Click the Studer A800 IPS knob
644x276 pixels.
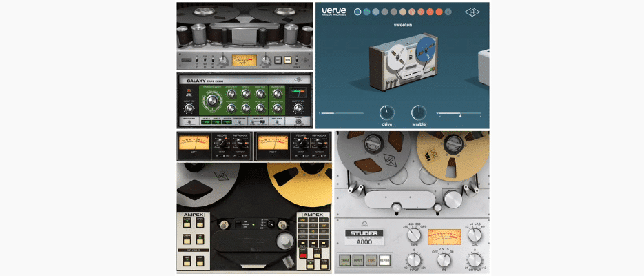coord(444,260)
